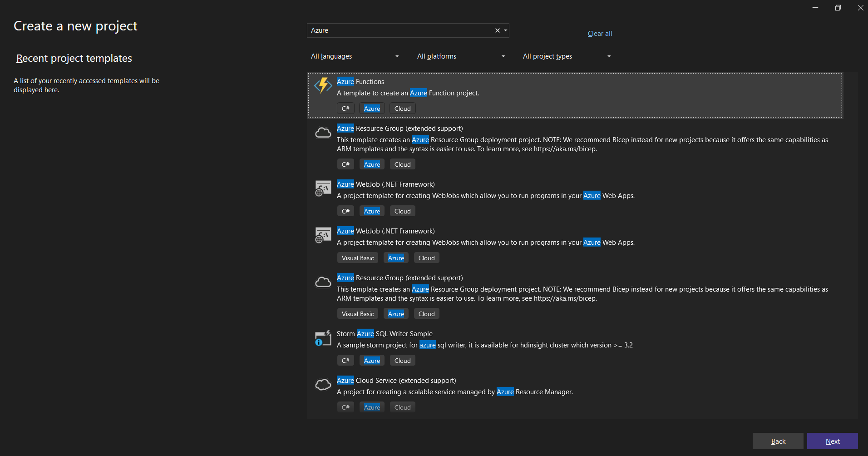Click the Cloud tag under Azure Functions
The height and width of the screenshot is (456, 868).
(x=402, y=109)
